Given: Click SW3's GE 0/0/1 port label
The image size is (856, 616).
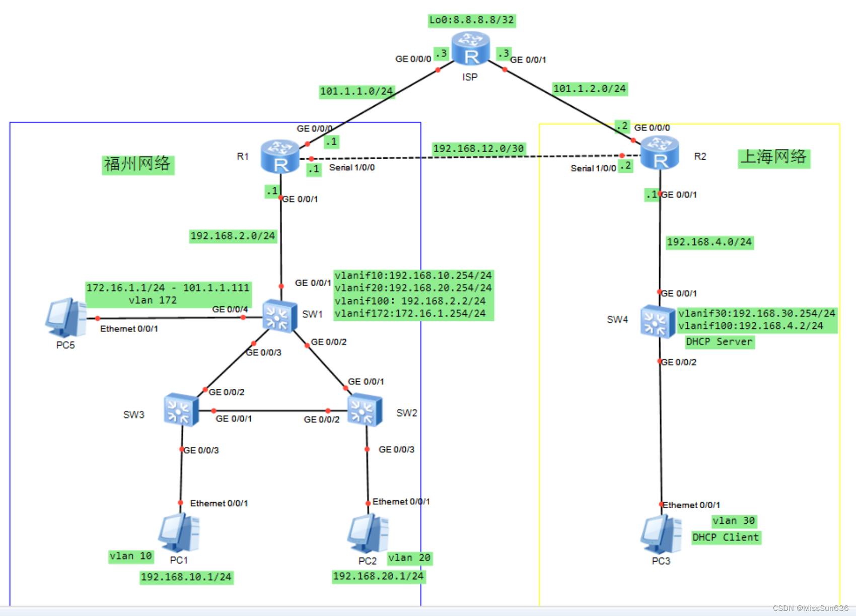Looking at the screenshot, I should 234,419.
